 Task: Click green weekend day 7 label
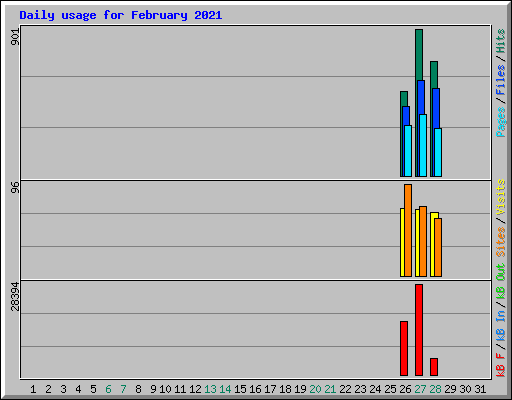pos(123,389)
